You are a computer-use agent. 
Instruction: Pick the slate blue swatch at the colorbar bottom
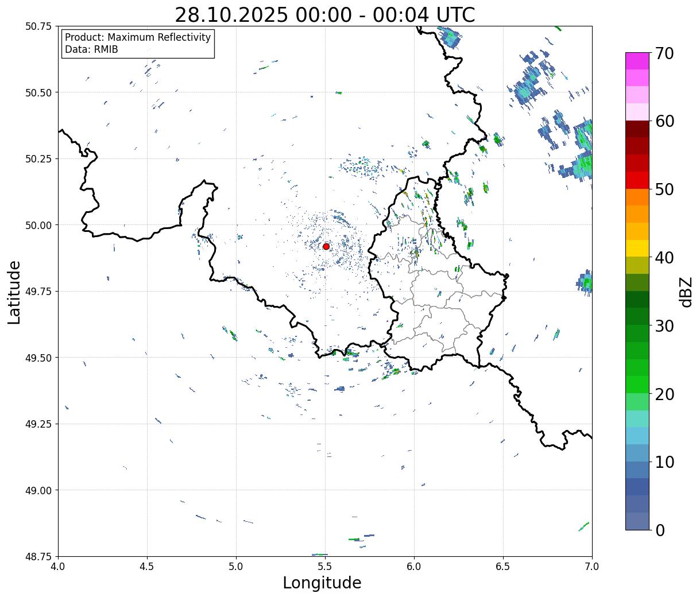click(x=637, y=521)
